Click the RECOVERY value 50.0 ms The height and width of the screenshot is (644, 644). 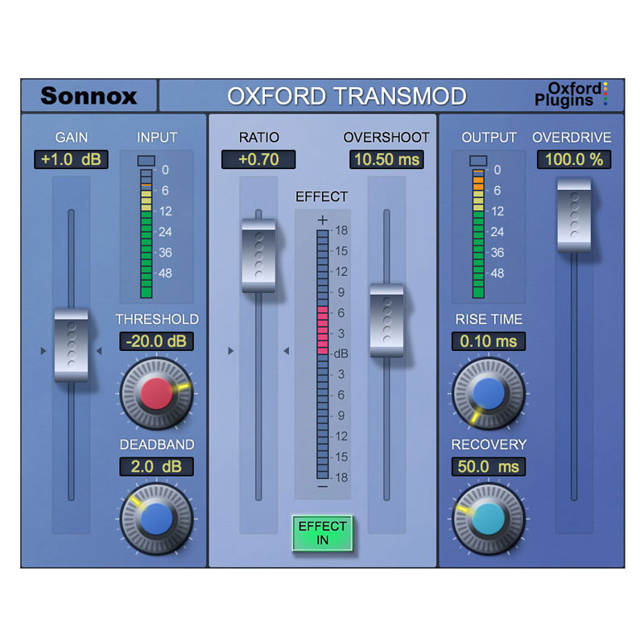(x=489, y=467)
